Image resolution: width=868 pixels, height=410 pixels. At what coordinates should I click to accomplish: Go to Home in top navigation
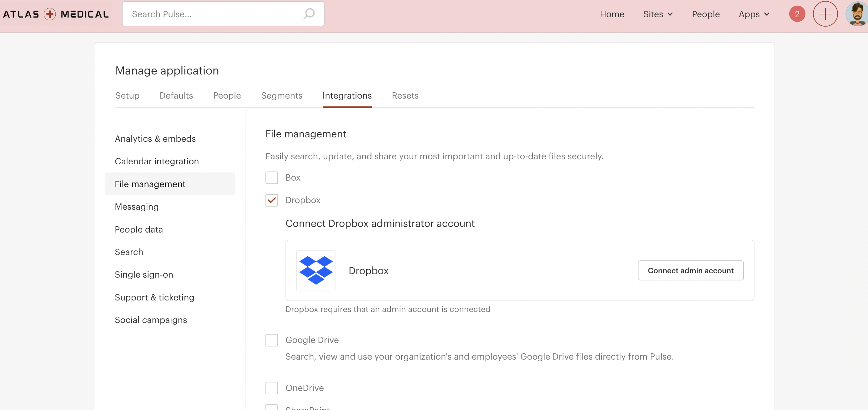coord(612,14)
